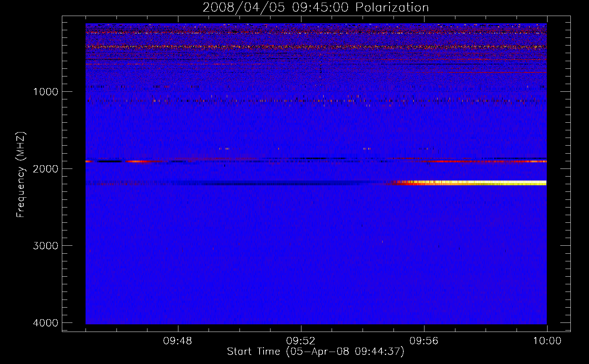Click the 10:00 time tick label
The height and width of the screenshot is (364, 589).
[547, 341]
